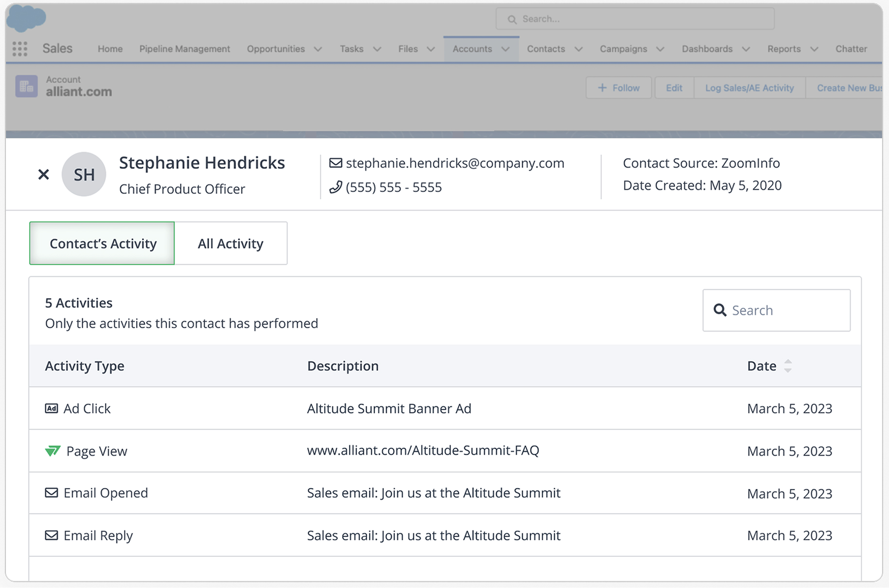
Task: Click the Stephanie Hendricks name heading
Action: 202,162
